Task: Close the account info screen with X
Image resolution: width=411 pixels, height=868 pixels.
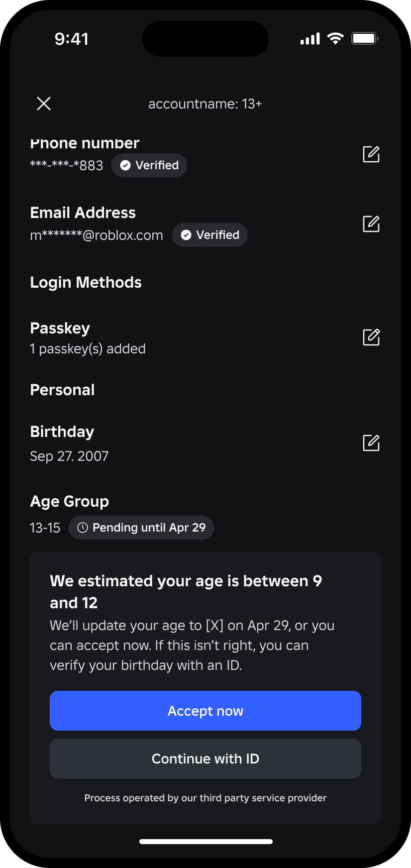Action: tap(44, 104)
